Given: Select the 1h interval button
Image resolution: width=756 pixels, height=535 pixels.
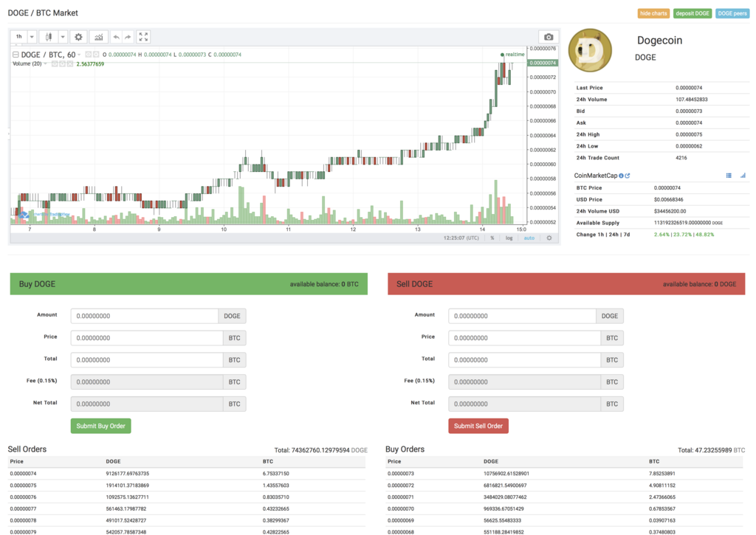Looking at the screenshot, I should (x=18, y=37).
